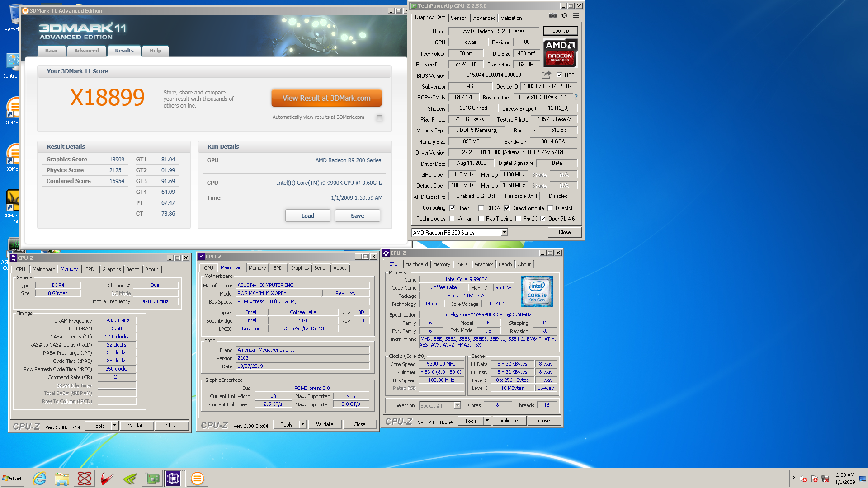Click the Lookup button in GPU-Z
The image size is (868, 488).
[x=560, y=31]
